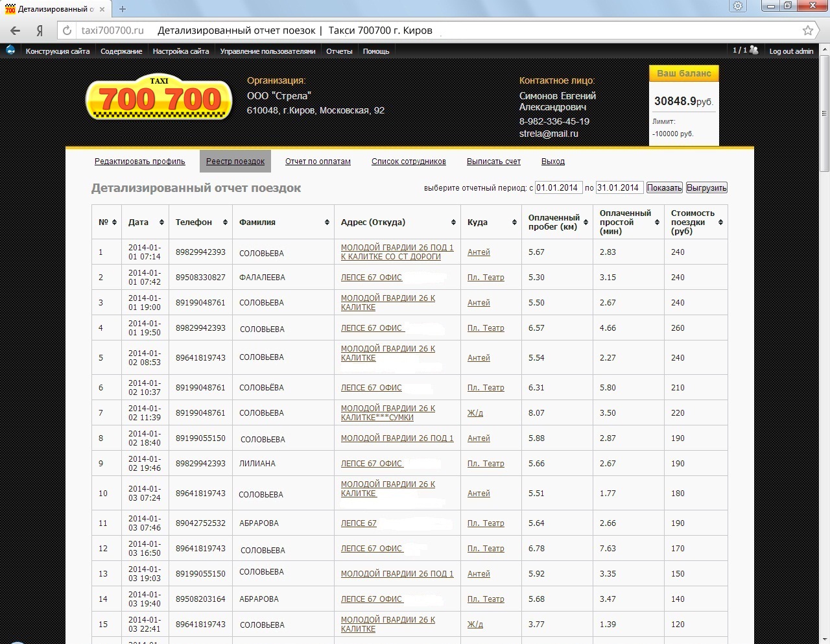Click the admin panel globe icon
This screenshot has height=644, width=830.
pos(10,51)
